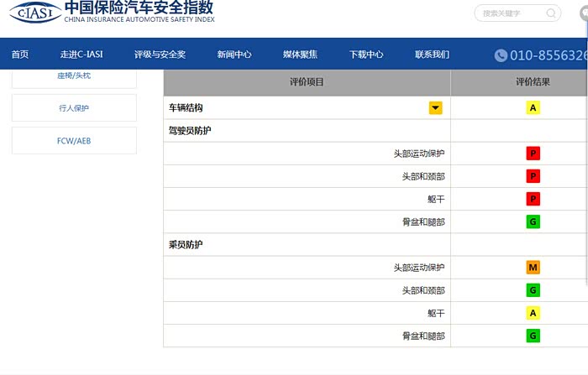
Task: Select the FCW/AEB sidebar button
Action: [74, 140]
